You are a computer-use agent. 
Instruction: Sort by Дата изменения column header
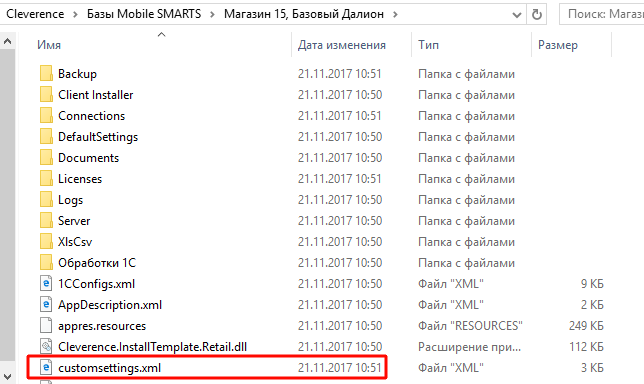pos(342,45)
